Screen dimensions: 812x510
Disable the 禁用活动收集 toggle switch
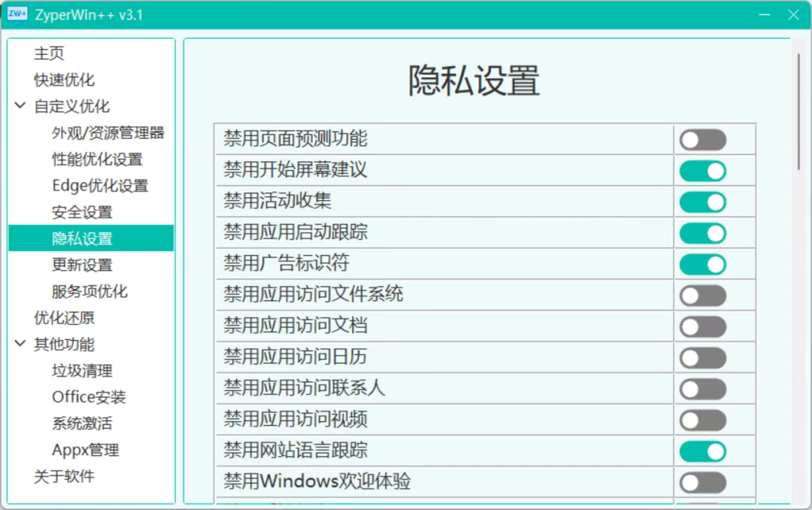[x=703, y=202]
